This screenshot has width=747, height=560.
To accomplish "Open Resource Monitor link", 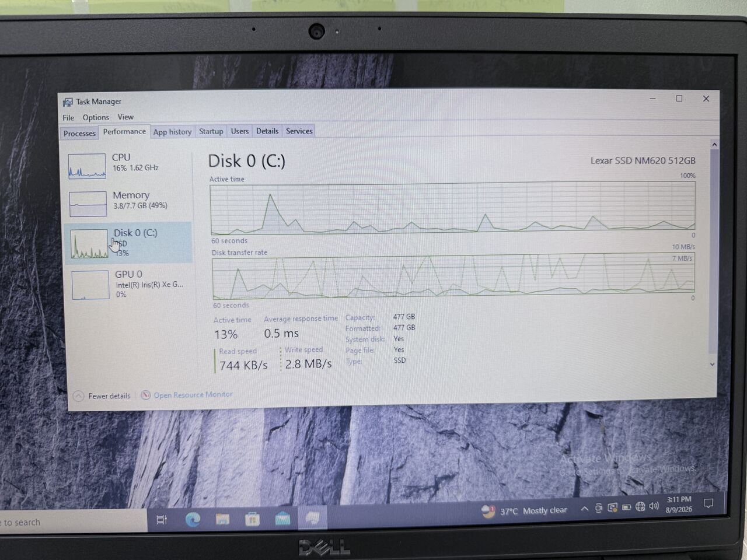I will tap(193, 395).
